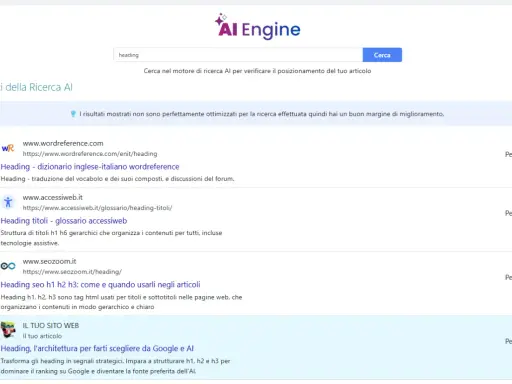
Task: Click the lightbulb tip icon in the banner
Action: coord(73,114)
